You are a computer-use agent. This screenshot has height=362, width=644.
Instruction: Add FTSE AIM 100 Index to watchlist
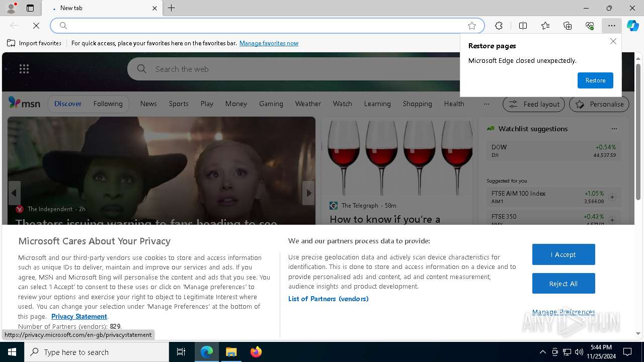(x=612, y=197)
